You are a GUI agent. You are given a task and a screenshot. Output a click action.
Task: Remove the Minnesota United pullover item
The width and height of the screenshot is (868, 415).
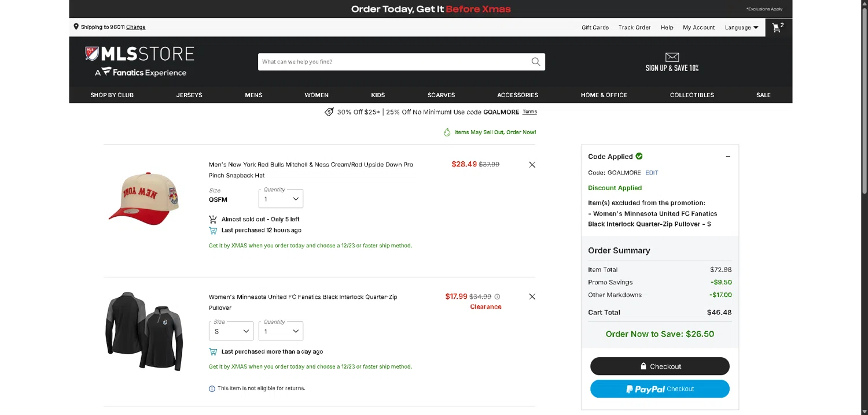[532, 297]
